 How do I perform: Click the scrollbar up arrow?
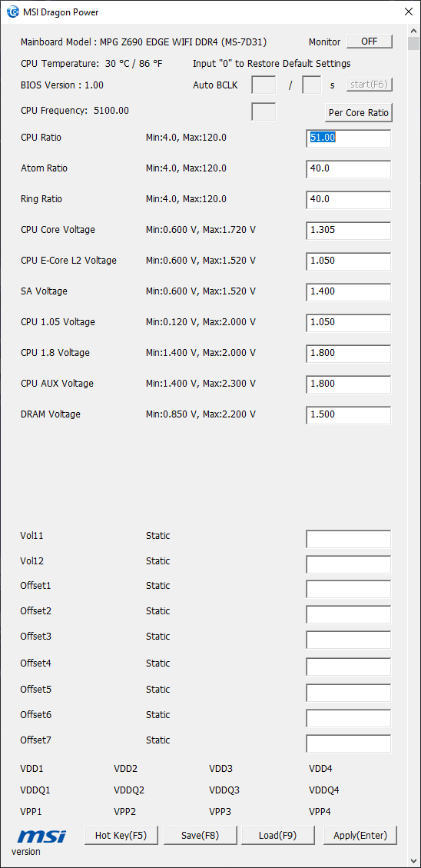coord(413,29)
